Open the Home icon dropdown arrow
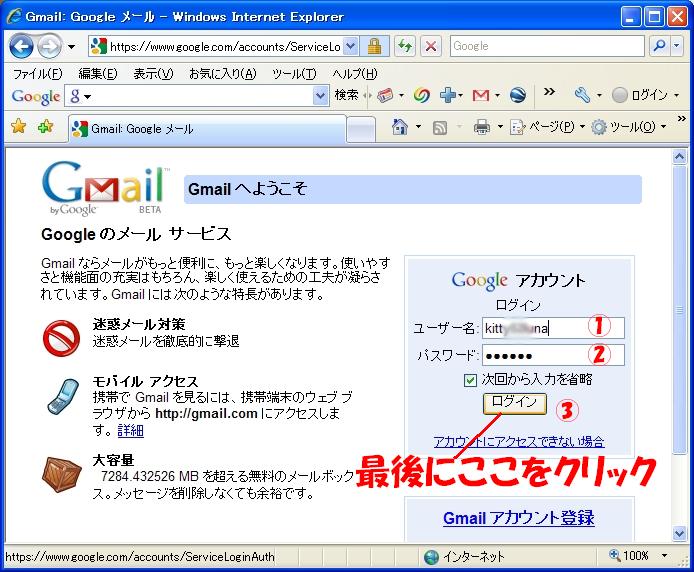The width and height of the screenshot is (694, 572). tap(418, 127)
